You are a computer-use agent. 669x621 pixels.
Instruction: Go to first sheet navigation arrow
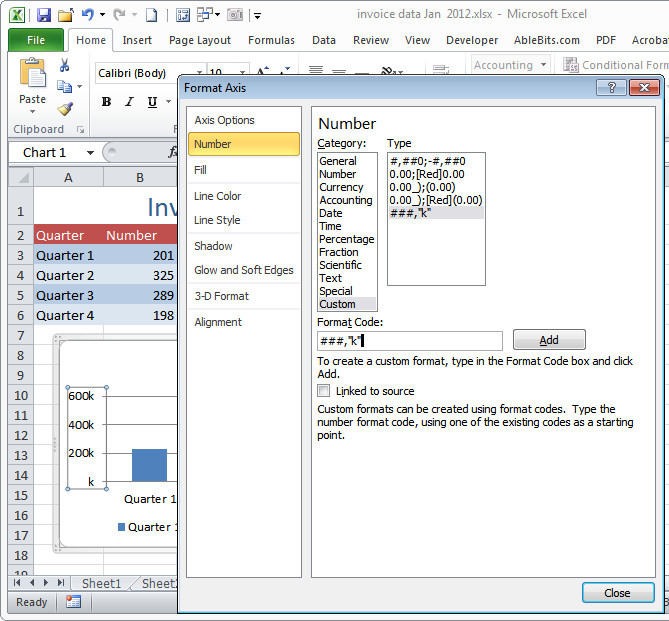17,583
